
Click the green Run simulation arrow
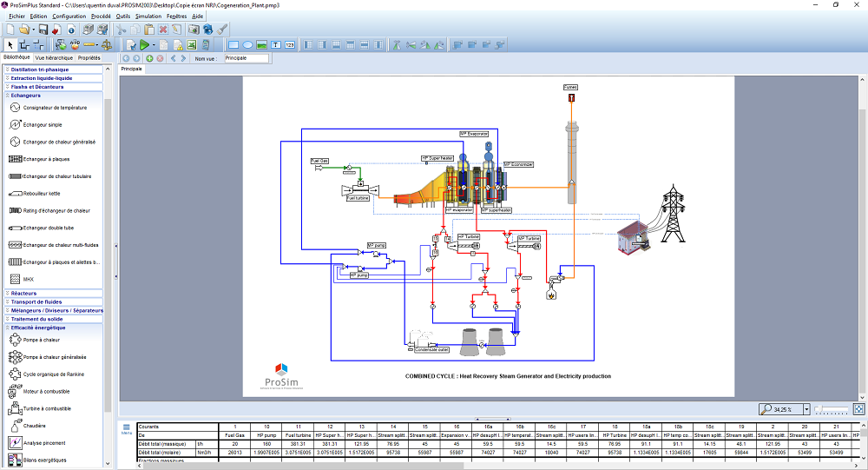pos(145,44)
